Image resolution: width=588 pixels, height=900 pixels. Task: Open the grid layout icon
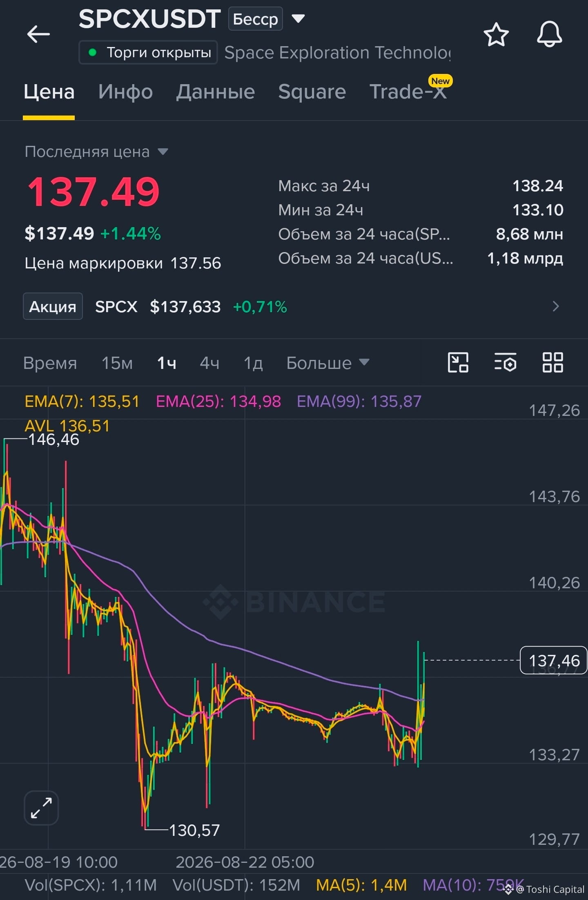[x=552, y=362]
